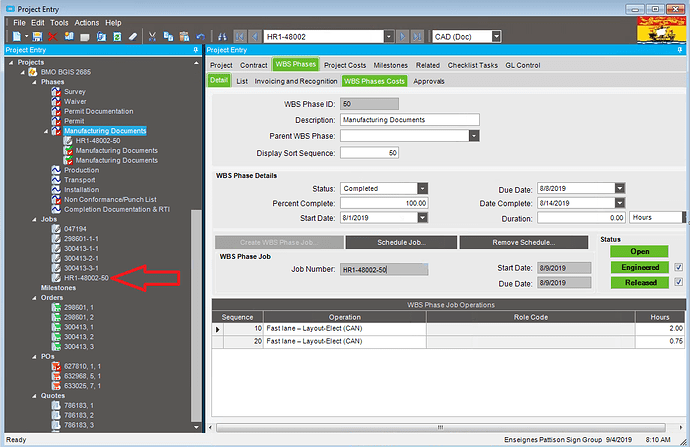690x447 pixels.
Task: Click the green Open status button
Action: 639,251
